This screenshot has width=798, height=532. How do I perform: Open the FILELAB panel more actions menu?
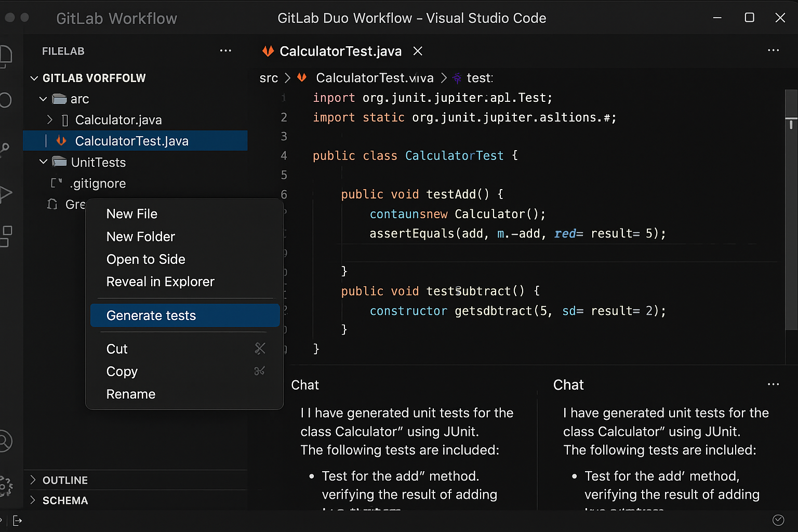coord(225,51)
